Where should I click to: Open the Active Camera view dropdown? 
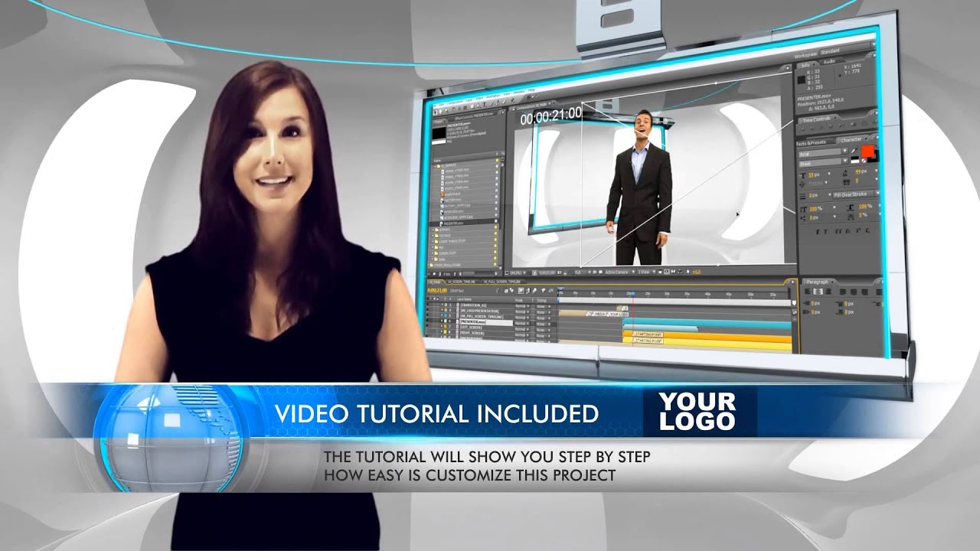point(619,272)
